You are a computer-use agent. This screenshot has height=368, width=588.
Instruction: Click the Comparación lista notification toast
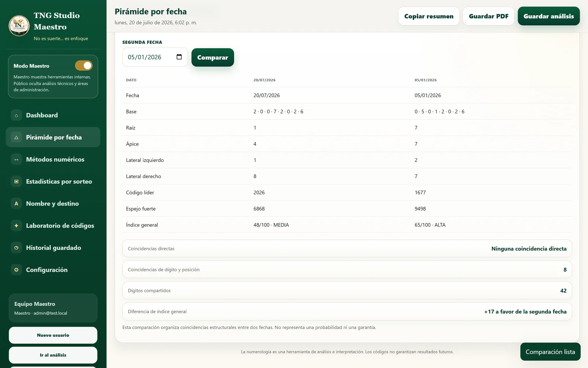550,352
